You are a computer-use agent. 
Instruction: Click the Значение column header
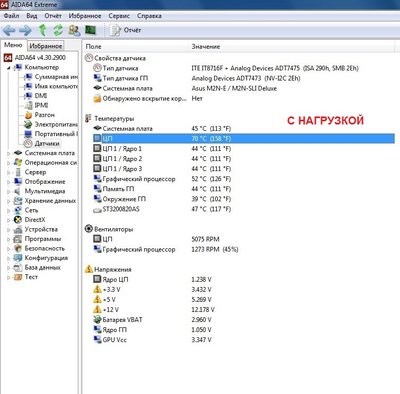206,47
